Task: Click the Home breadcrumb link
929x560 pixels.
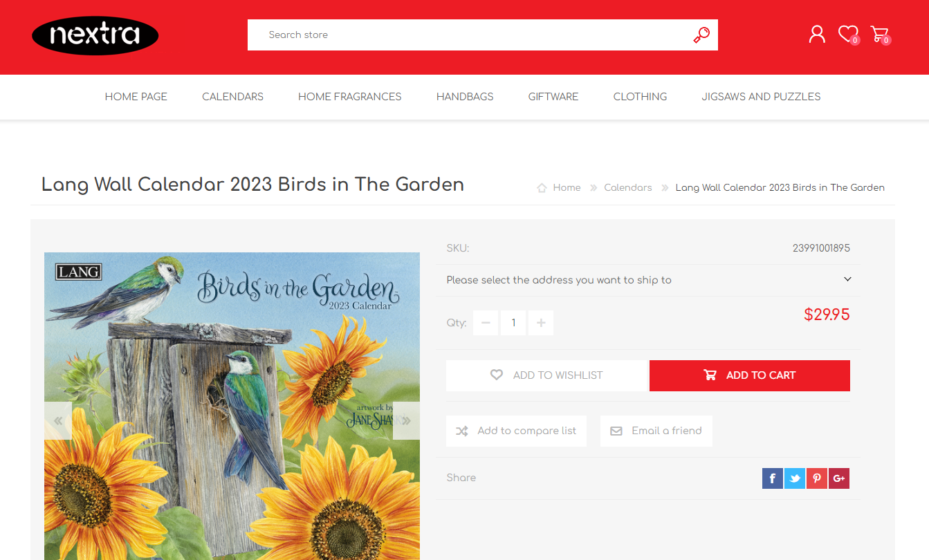Action: [x=567, y=187]
